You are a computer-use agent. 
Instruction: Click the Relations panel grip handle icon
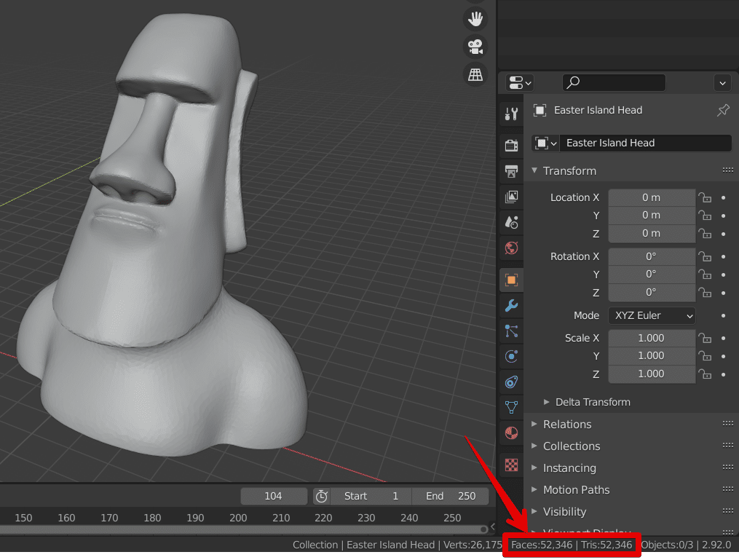[x=727, y=424]
